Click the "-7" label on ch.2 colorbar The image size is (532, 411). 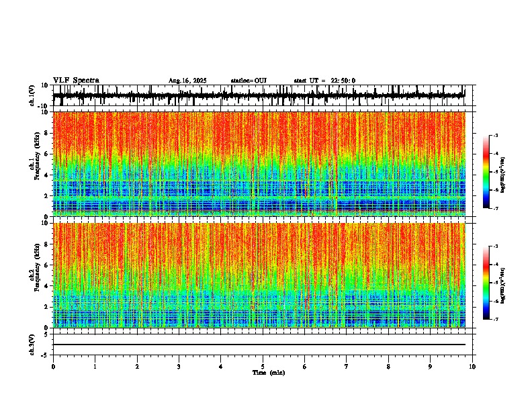495,319
